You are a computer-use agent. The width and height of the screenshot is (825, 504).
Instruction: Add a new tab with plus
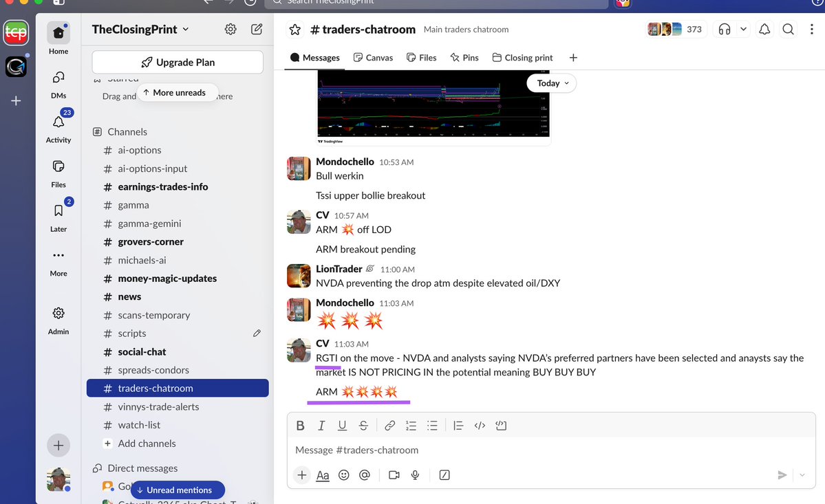coord(573,58)
